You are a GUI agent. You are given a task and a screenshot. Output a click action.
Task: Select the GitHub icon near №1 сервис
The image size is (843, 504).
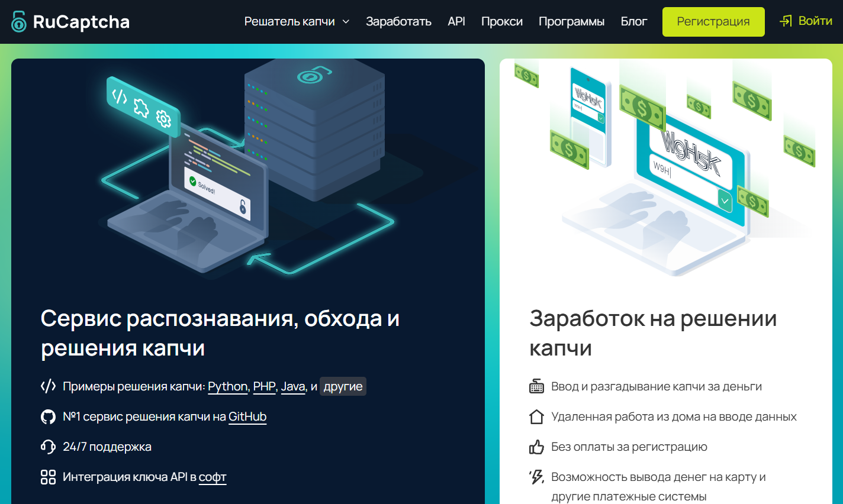tap(47, 416)
